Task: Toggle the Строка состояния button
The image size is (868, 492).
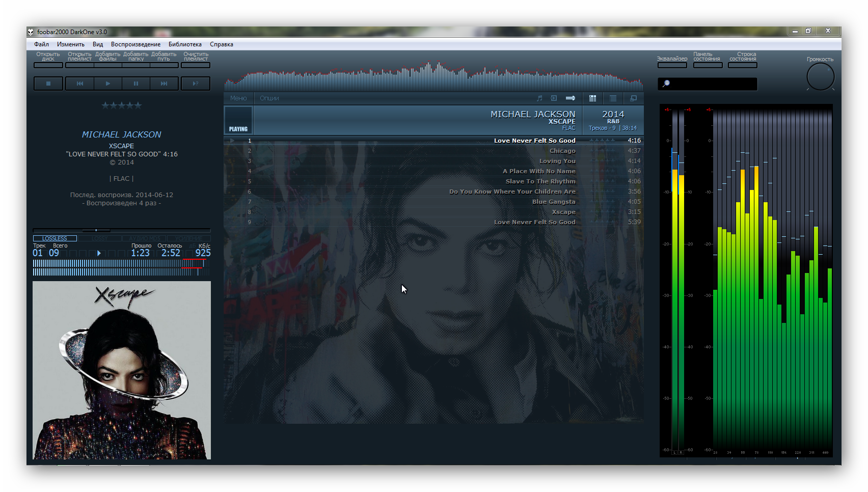Action: click(743, 65)
